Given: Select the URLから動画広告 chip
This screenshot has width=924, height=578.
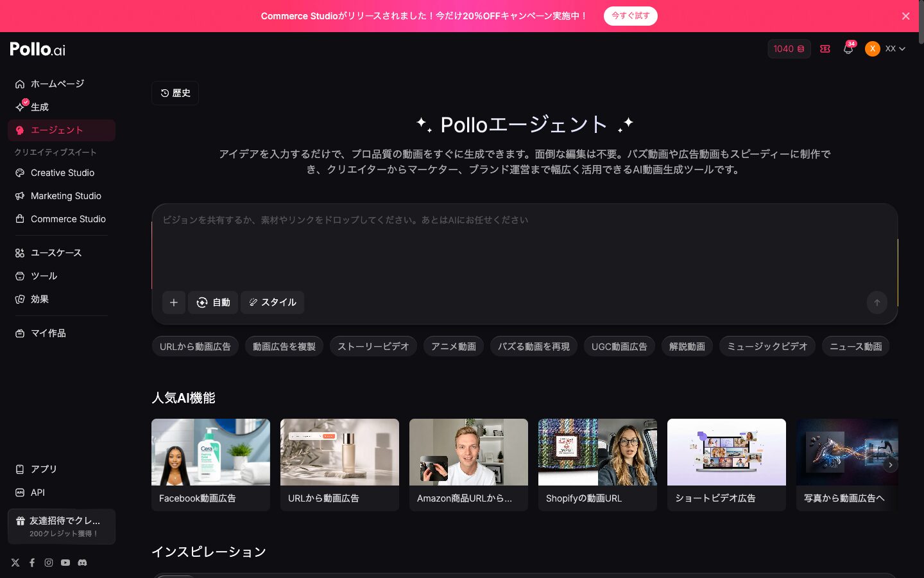Looking at the screenshot, I should 195,347.
